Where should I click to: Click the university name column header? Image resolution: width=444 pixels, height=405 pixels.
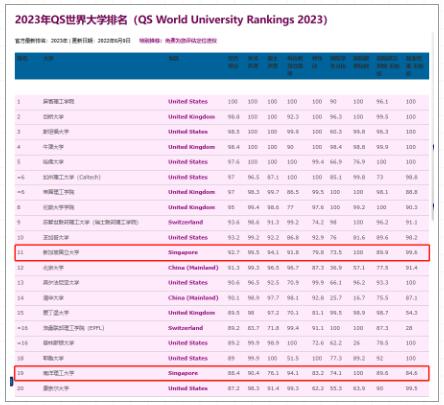coord(48,59)
